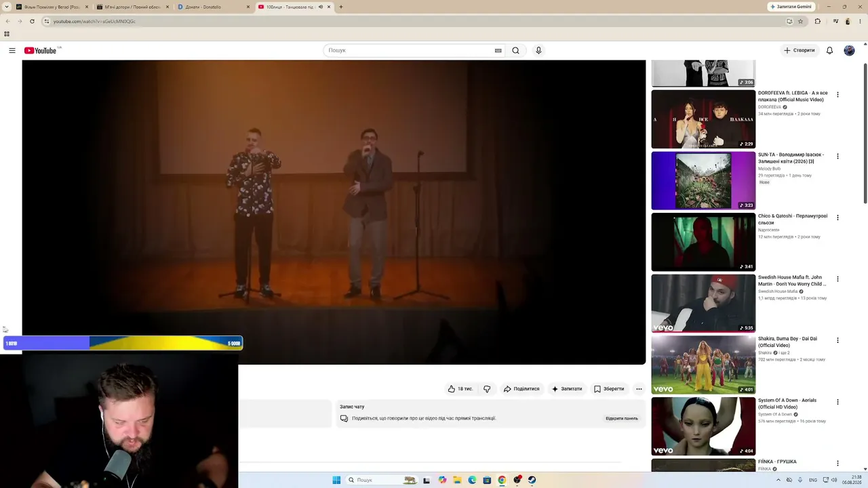The image size is (868, 488).
Task: Open System Of A Down Aerials thumbnail
Action: point(703,426)
